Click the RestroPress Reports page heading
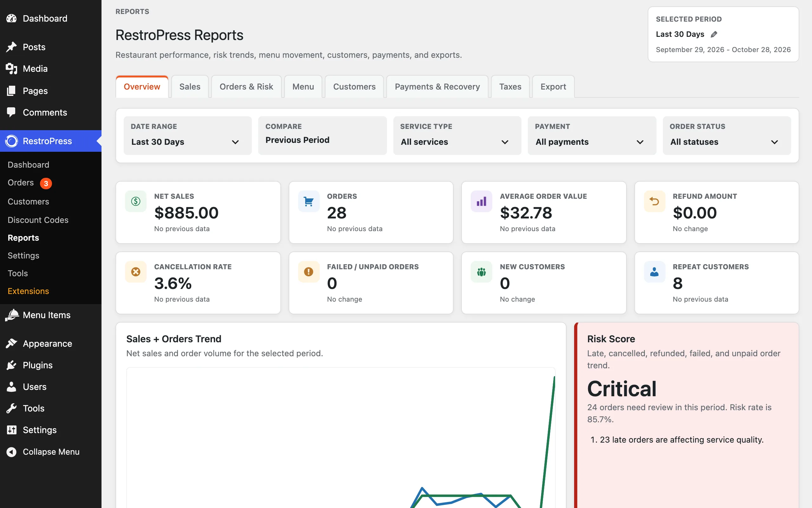 180,35
